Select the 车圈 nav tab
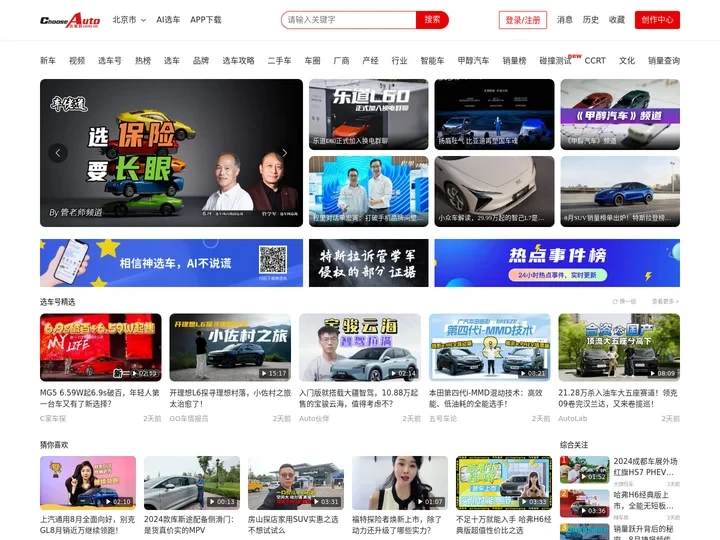This screenshot has width=720, height=540. coord(312,61)
